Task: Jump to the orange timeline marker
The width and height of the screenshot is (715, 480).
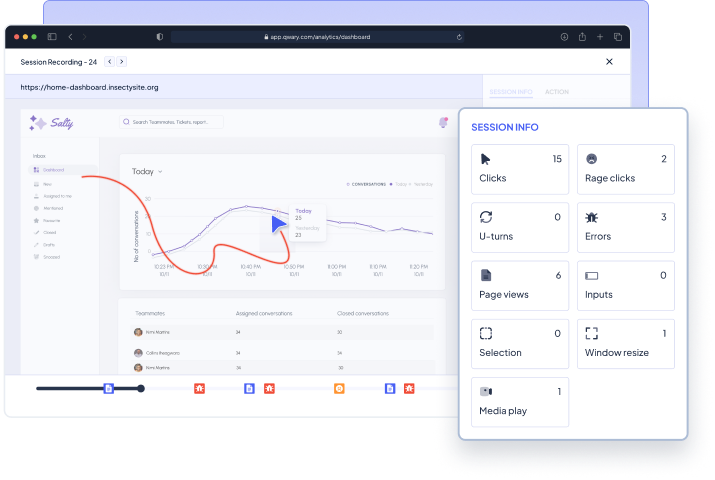Action: [339, 388]
